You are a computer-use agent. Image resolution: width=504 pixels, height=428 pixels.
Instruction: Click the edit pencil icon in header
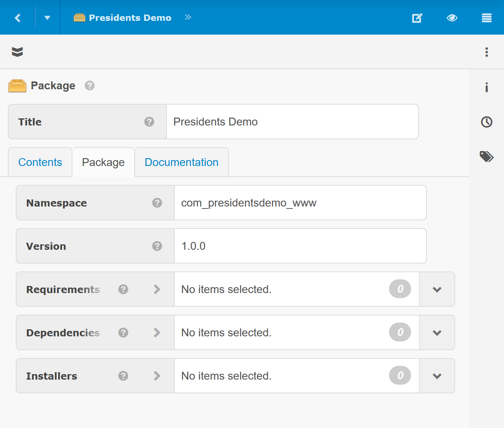tap(417, 18)
